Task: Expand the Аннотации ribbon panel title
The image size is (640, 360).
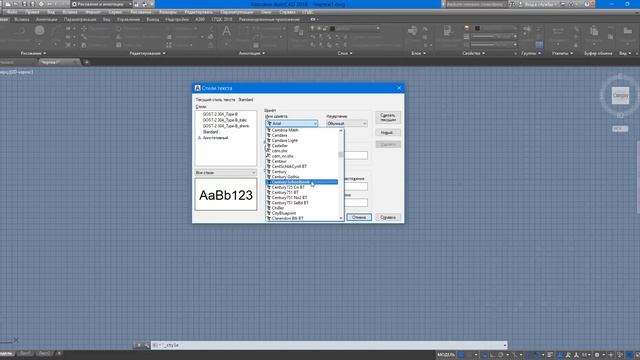Action: click(252, 53)
